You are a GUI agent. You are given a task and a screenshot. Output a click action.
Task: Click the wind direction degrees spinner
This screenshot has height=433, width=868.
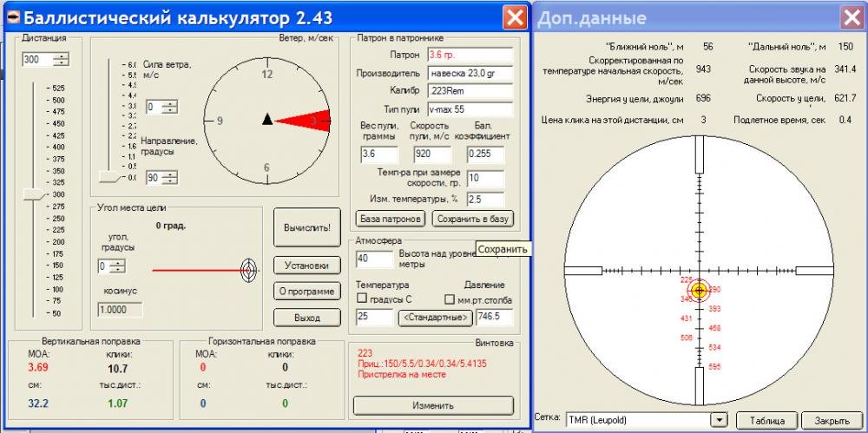[169, 177]
